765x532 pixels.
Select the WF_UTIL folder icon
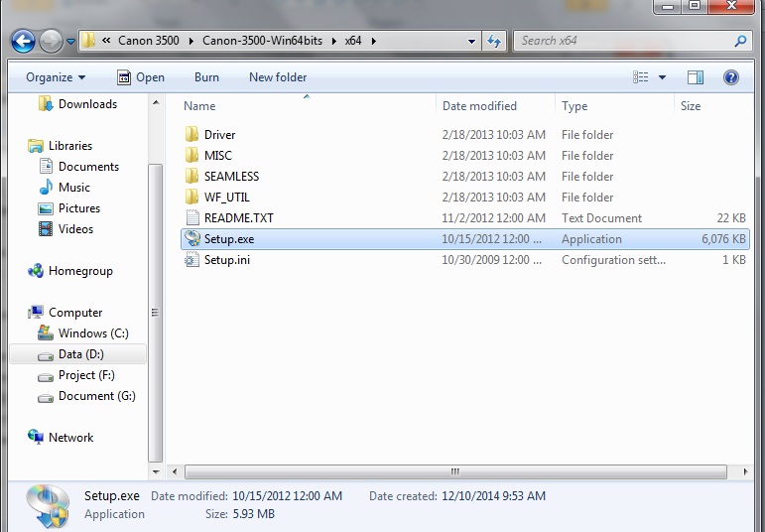coord(191,198)
